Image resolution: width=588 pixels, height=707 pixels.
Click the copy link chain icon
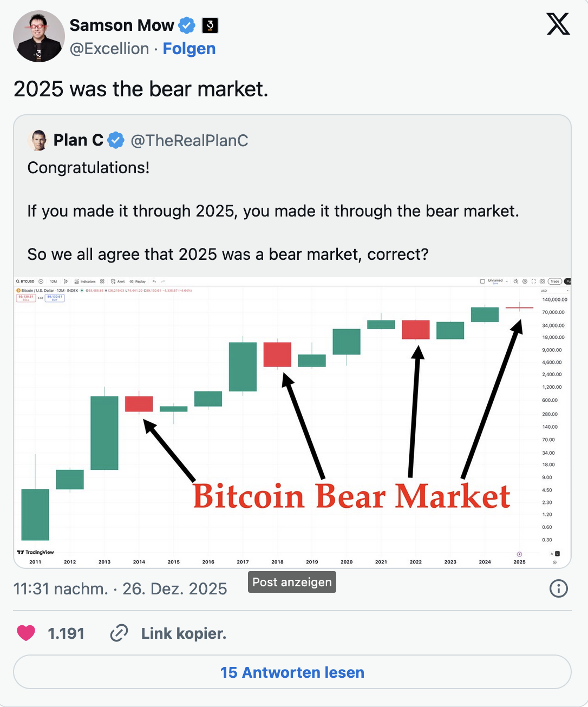pyautogui.click(x=119, y=633)
